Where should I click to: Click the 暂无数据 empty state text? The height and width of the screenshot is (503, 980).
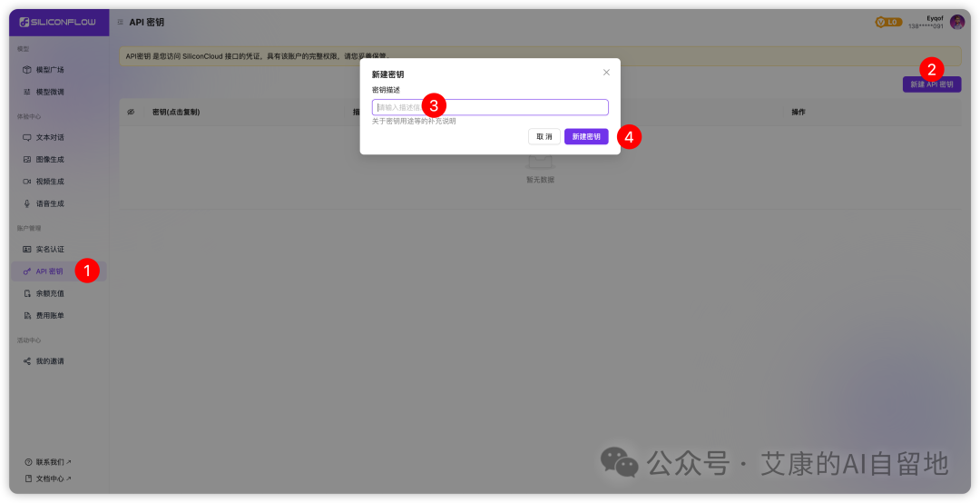[x=540, y=180]
